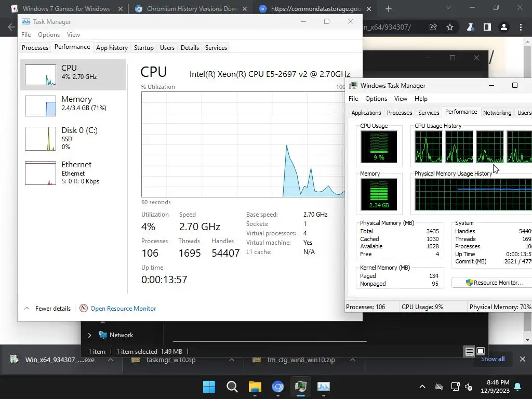This screenshot has width=532, height=399.
Task: Click the CPU Usage 9% gauge
Action: [379, 147]
